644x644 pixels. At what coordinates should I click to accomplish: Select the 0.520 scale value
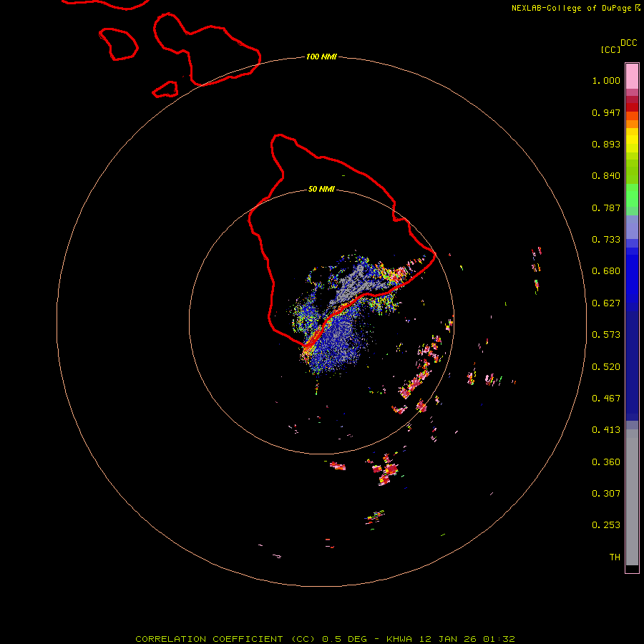pyautogui.click(x=606, y=367)
